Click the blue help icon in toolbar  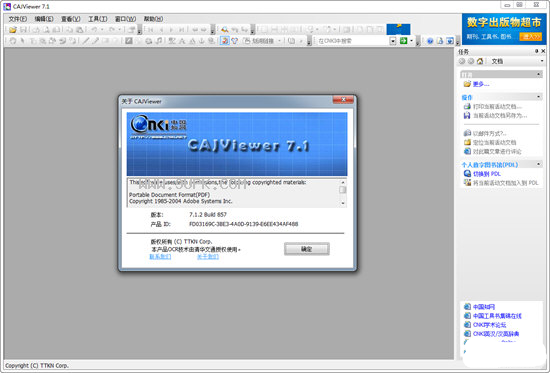tap(430, 41)
